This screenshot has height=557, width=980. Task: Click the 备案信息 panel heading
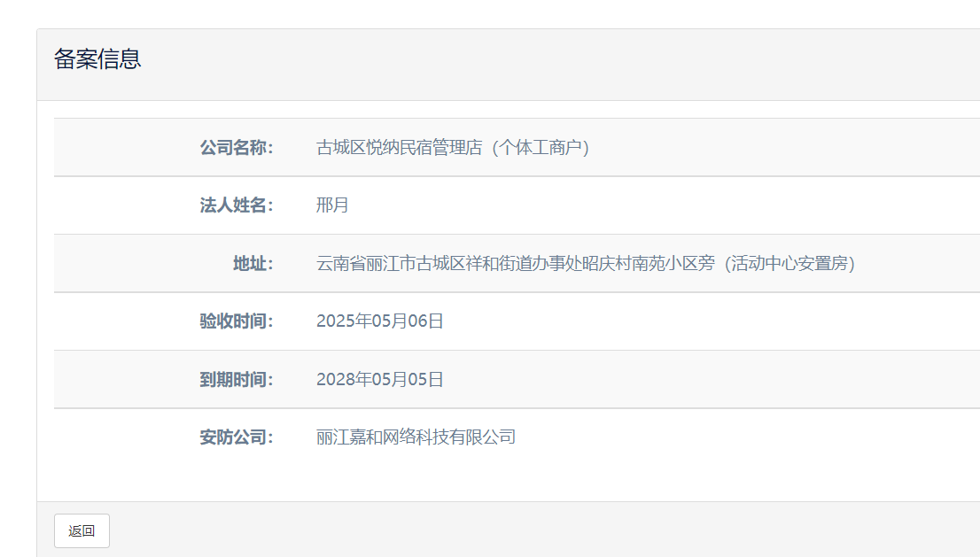(97, 59)
